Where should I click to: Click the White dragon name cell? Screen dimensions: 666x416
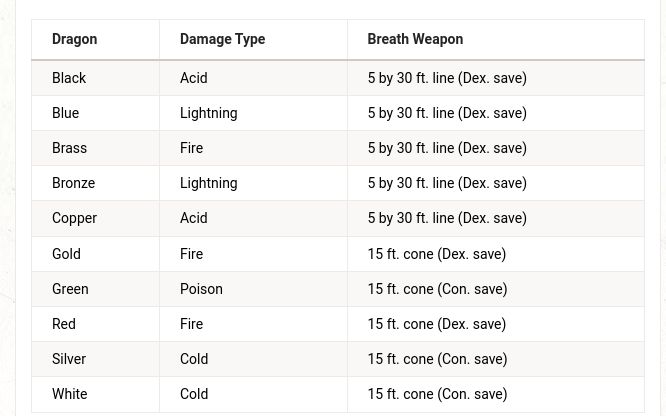click(69, 394)
